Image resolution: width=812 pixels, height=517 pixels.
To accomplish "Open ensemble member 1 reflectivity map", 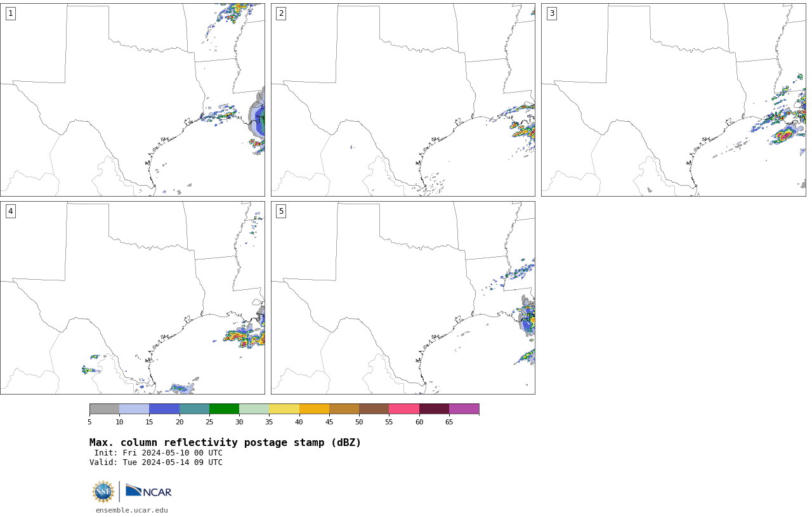I will coord(133,100).
